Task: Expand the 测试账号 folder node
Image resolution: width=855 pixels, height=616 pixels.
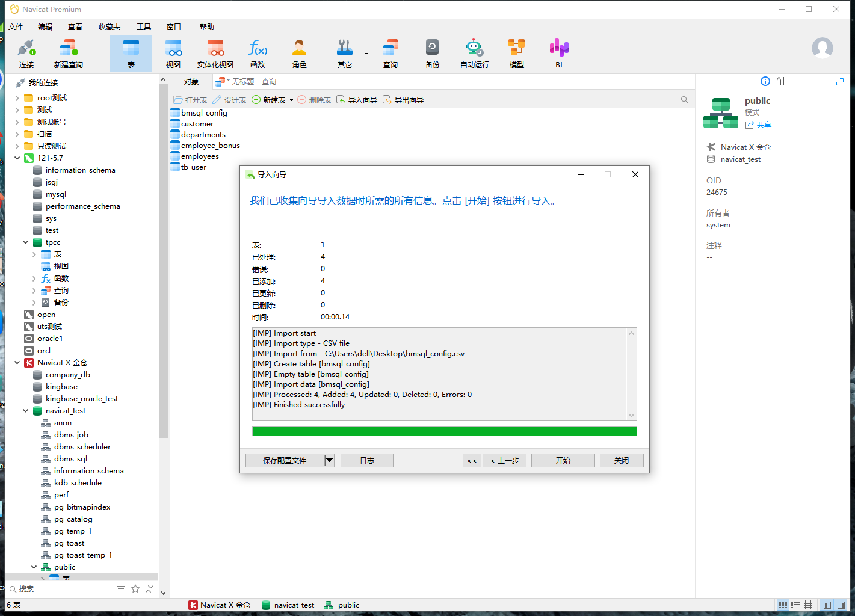Action: (x=17, y=122)
